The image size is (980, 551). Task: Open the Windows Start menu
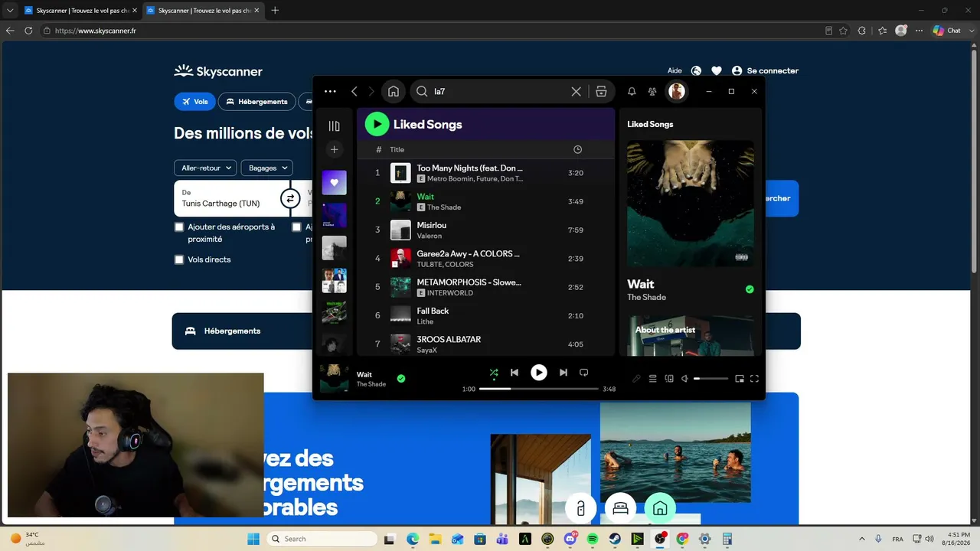pos(253,539)
